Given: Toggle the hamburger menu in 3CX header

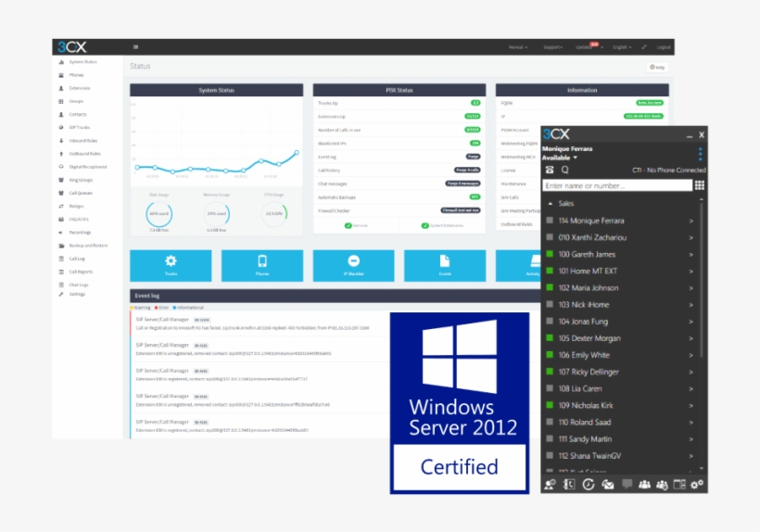Looking at the screenshot, I should pyautogui.click(x=135, y=47).
